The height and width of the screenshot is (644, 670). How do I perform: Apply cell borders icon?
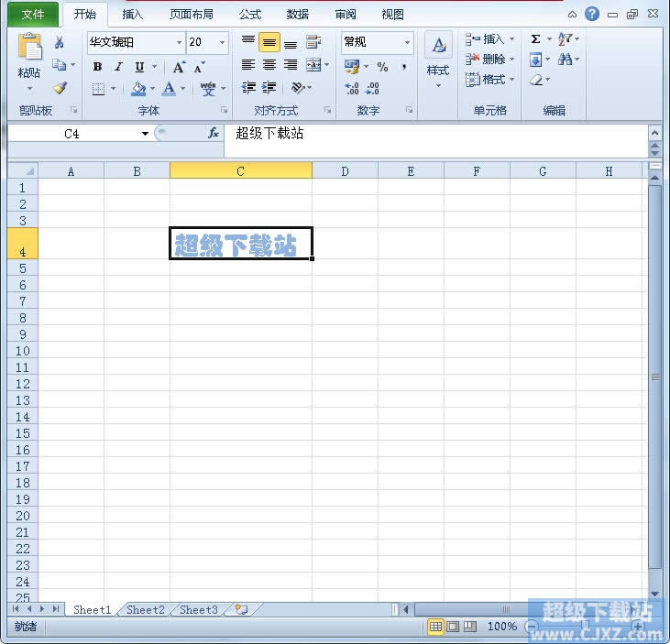tap(98, 89)
